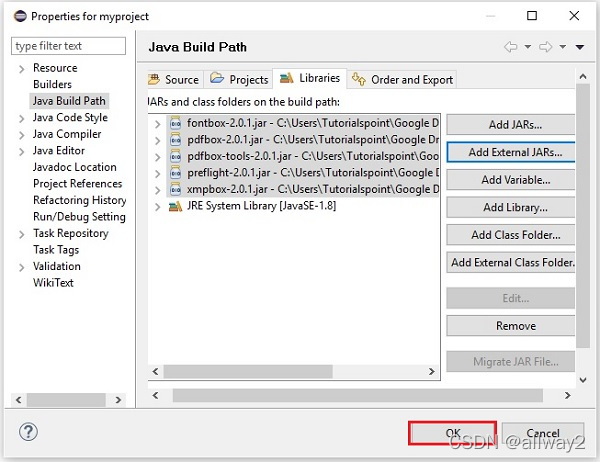Select Task Tags tree item
Image resolution: width=600 pixels, height=462 pixels.
[56, 250]
